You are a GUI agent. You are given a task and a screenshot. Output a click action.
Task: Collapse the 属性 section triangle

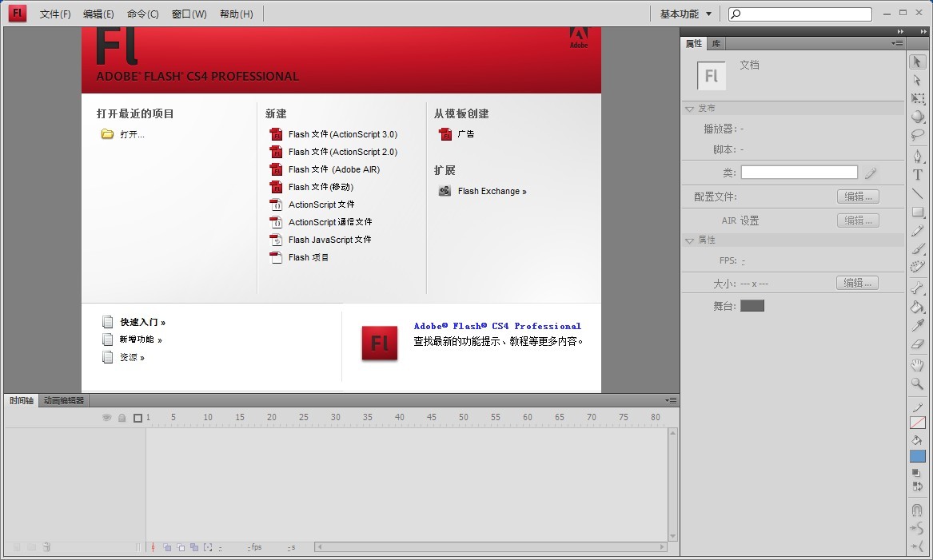(690, 240)
